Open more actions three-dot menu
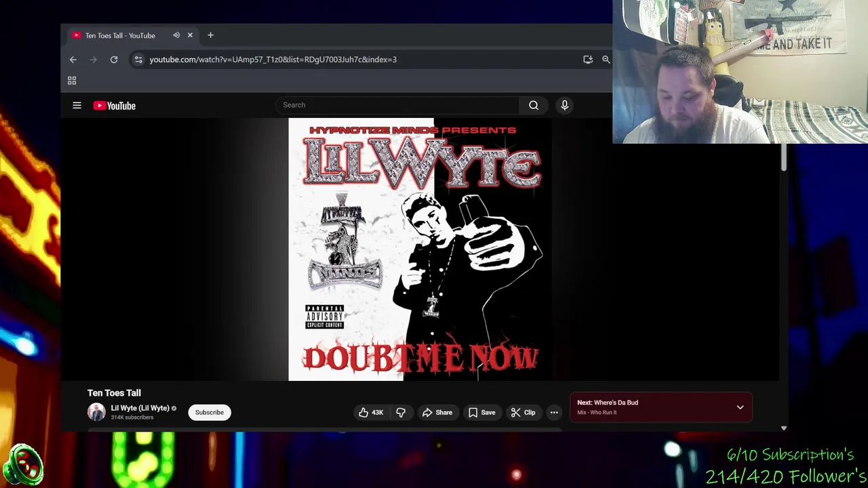868x488 pixels. click(554, 412)
